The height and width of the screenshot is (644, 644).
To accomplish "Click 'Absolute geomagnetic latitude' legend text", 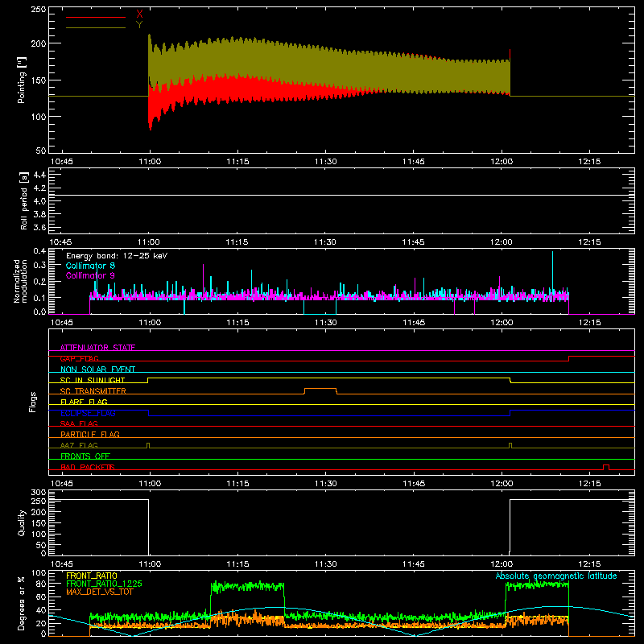I will [x=556, y=576].
